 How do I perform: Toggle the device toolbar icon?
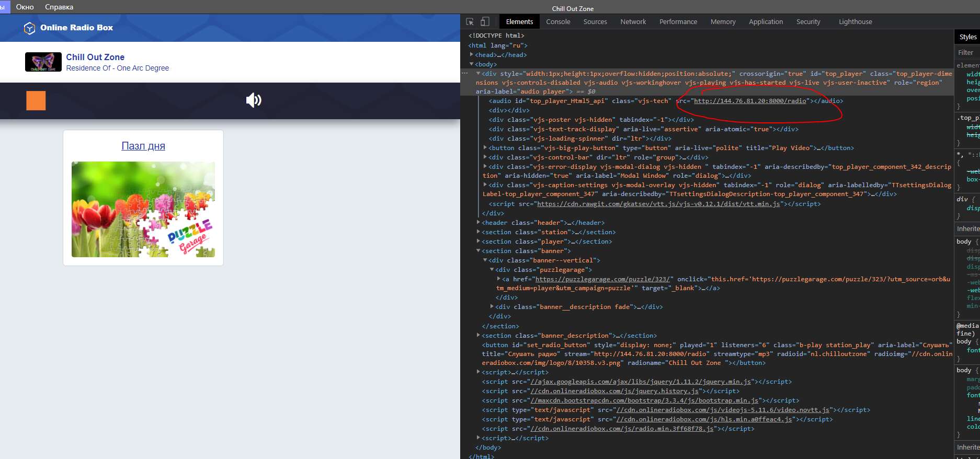[x=485, y=22]
